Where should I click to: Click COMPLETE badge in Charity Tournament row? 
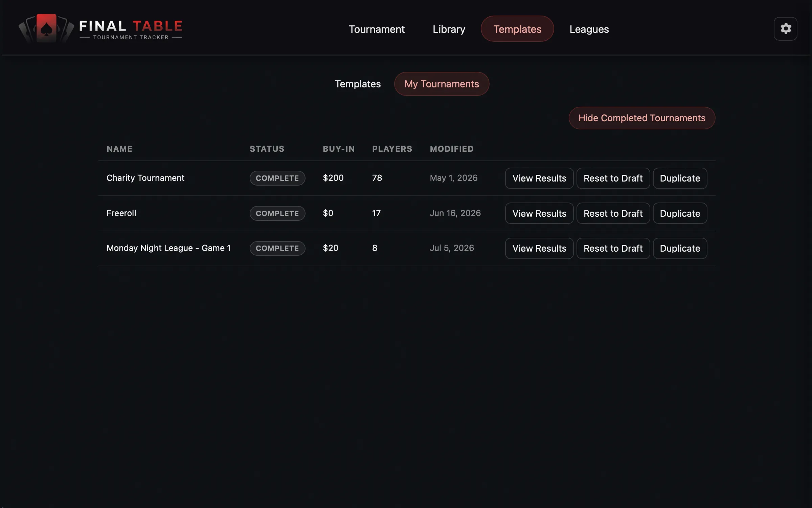coord(277,178)
